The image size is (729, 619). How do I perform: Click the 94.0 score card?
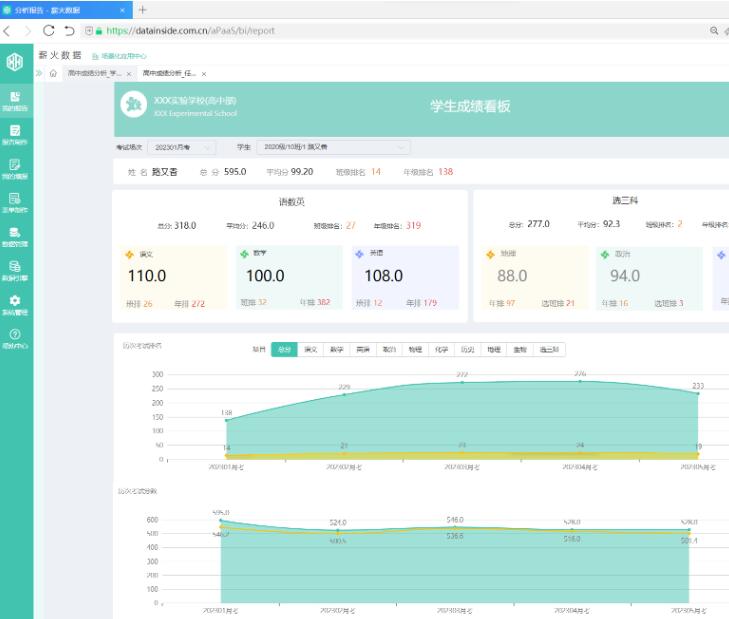tap(649, 278)
